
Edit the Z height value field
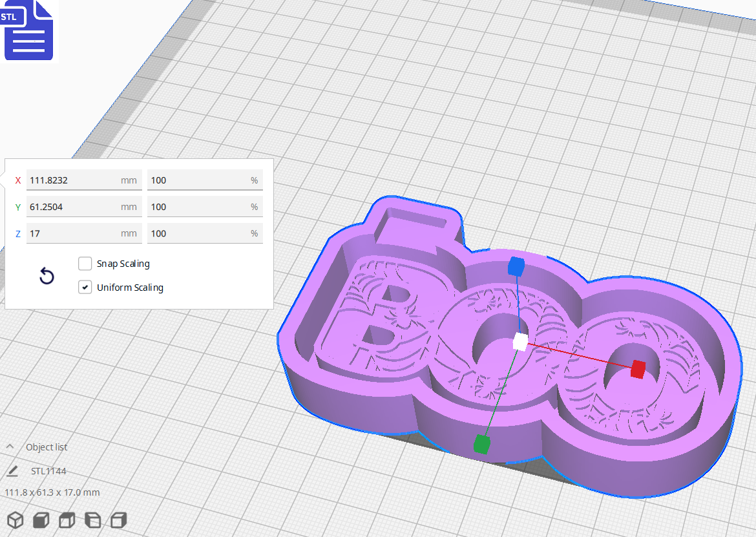pyautogui.click(x=84, y=233)
